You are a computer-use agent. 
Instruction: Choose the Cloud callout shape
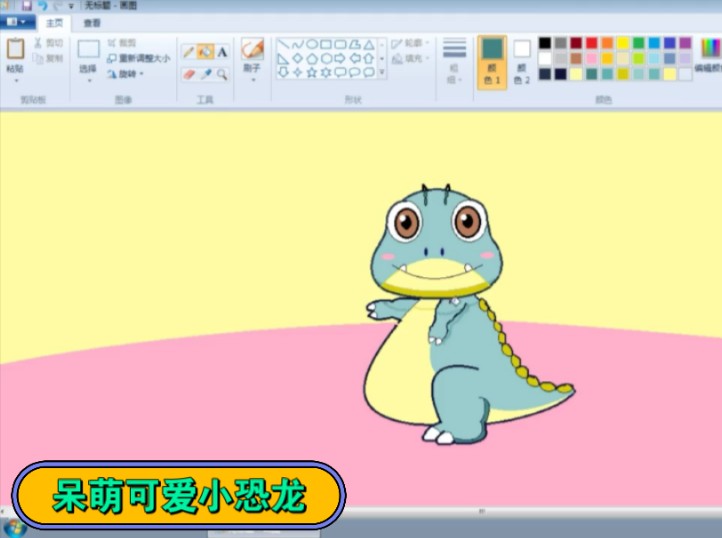(369, 72)
